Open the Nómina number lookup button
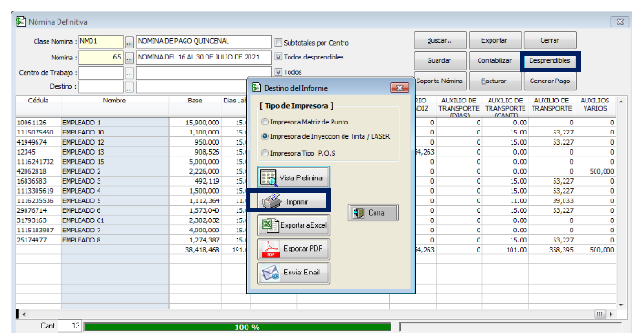 [x=130, y=58]
